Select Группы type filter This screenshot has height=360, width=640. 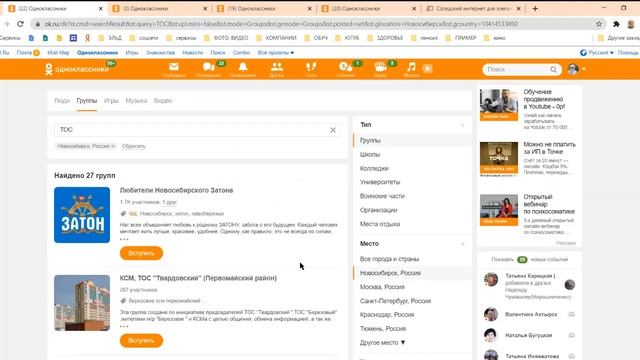(x=412, y=140)
